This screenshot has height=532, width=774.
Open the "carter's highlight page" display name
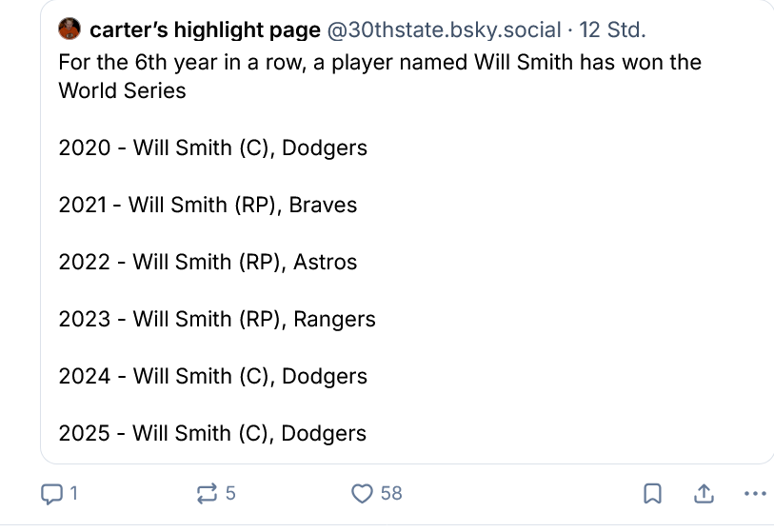coord(205,30)
